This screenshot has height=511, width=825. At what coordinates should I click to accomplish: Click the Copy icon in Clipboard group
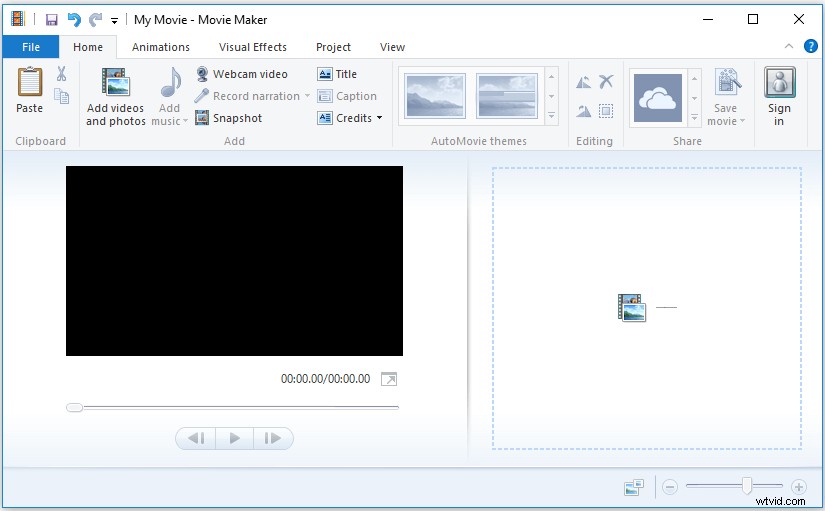(x=62, y=96)
